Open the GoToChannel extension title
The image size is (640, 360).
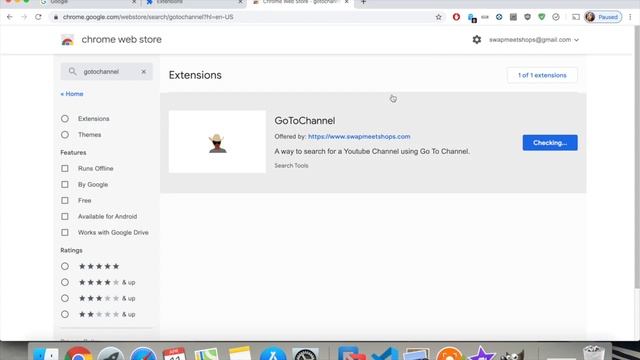coord(305,121)
